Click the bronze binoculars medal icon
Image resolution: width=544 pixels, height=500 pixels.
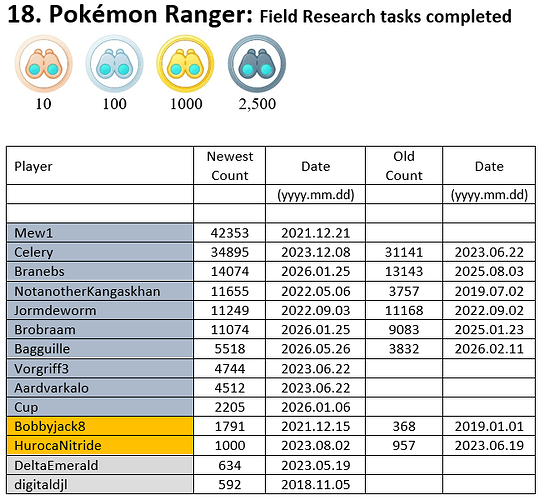44,64
